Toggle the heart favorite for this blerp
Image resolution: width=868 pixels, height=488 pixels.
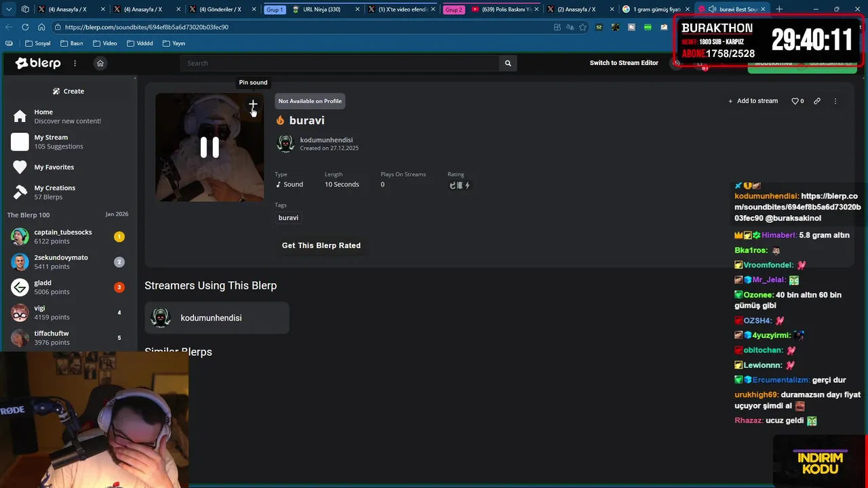pos(795,101)
